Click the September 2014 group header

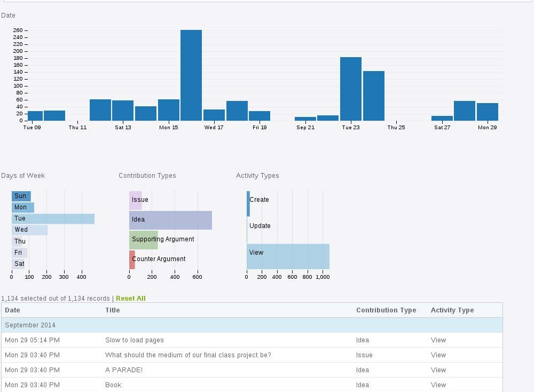[x=214, y=325]
